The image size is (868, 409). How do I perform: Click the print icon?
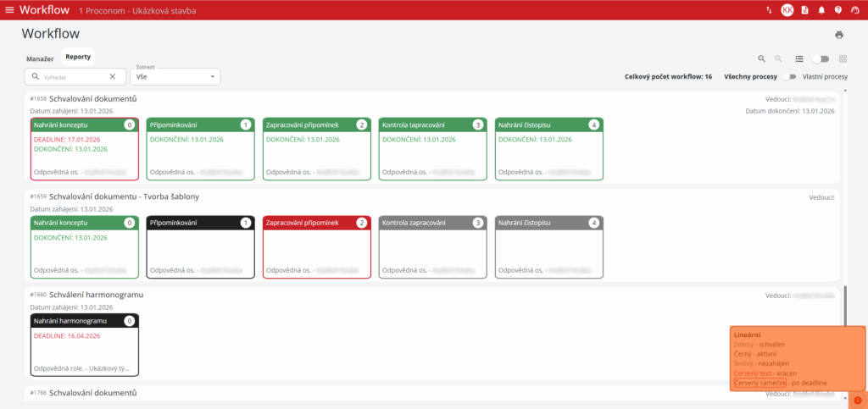[x=839, y=35]
